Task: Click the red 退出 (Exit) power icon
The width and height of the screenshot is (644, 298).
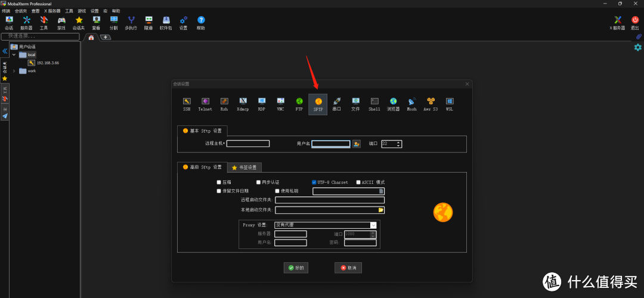Action: pos(635,23)
